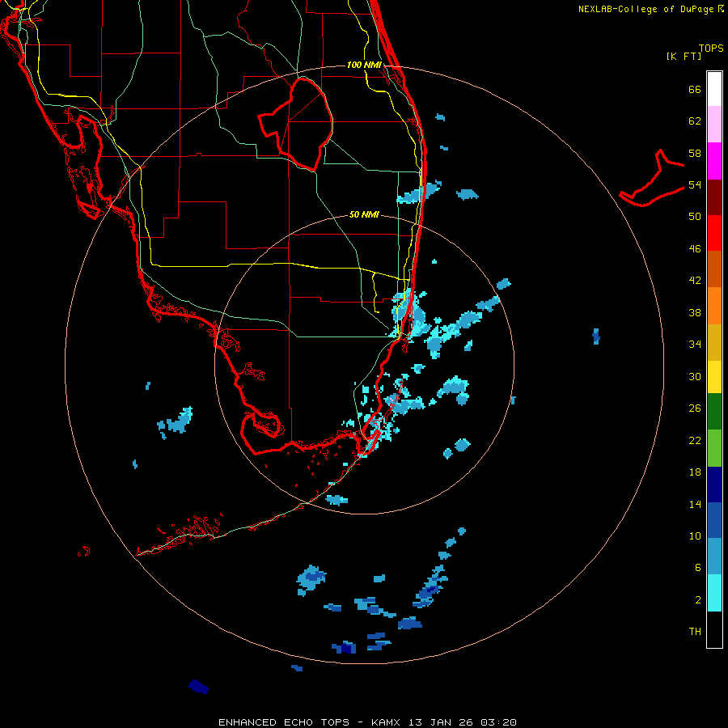Click the 18 legend value

pos(695,472)
